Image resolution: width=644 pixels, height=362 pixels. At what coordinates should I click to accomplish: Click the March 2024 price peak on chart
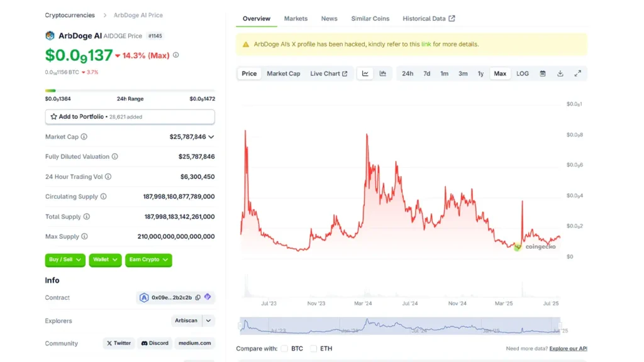pyautogui.click(x=367, y=134)
